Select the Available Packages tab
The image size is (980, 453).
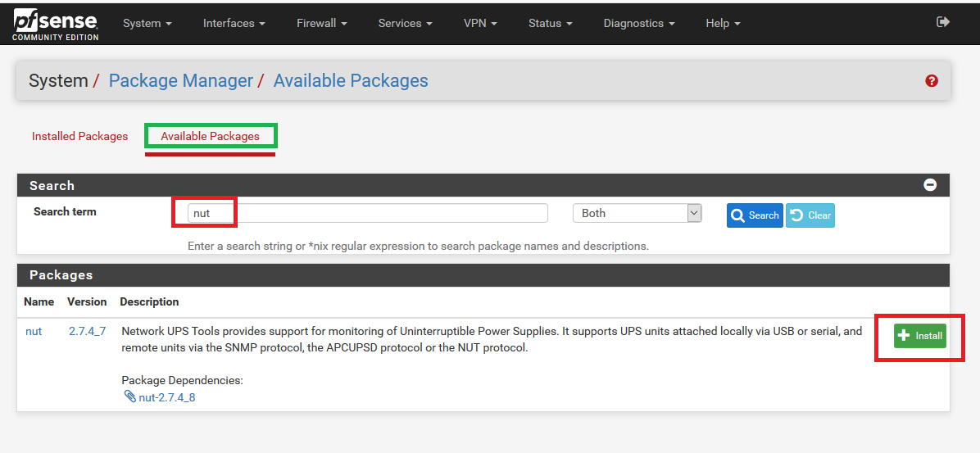(x=210, y=136)
